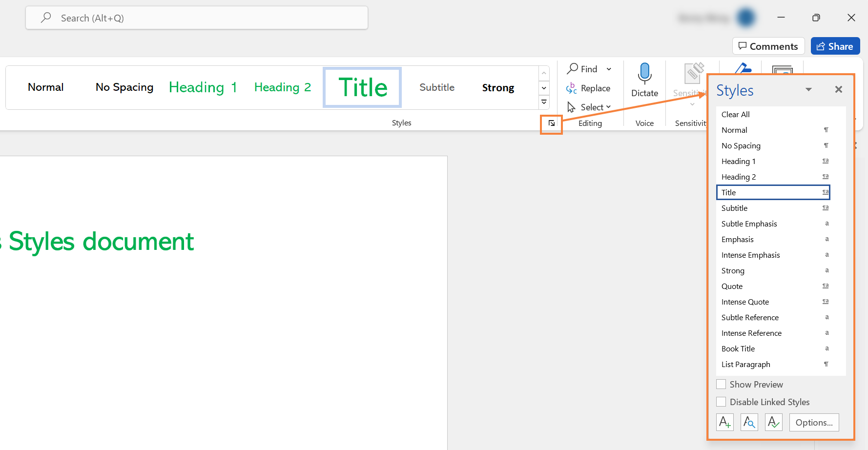Click the Share button
The image size is (868, 450).
pyautogui.click(x=835, y=46)
